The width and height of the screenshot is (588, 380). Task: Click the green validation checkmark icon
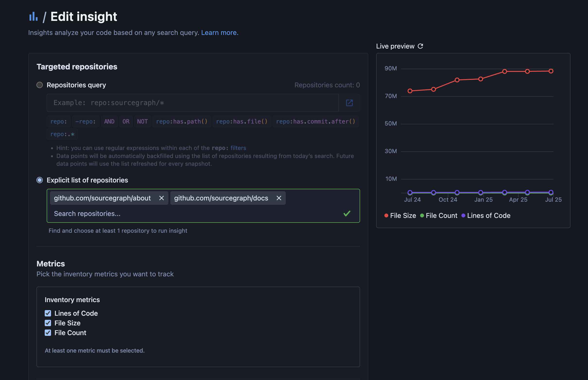tap(347, 214)
